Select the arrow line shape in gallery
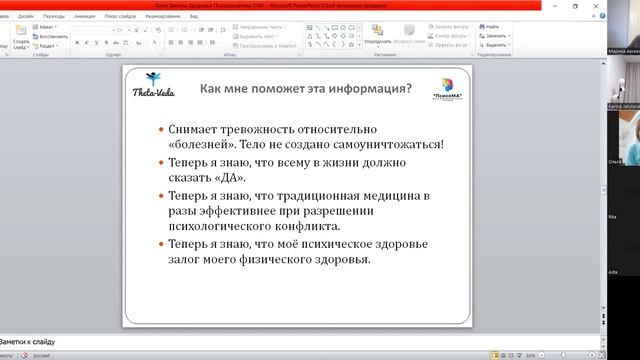The width and height of the screenshot is (640, 360). click(326, 27)
